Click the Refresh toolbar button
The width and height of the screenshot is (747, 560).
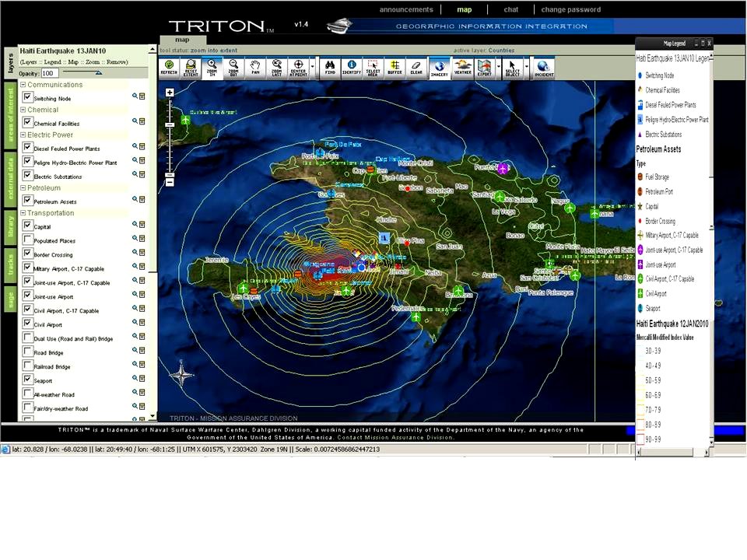(x=169, y=68)
